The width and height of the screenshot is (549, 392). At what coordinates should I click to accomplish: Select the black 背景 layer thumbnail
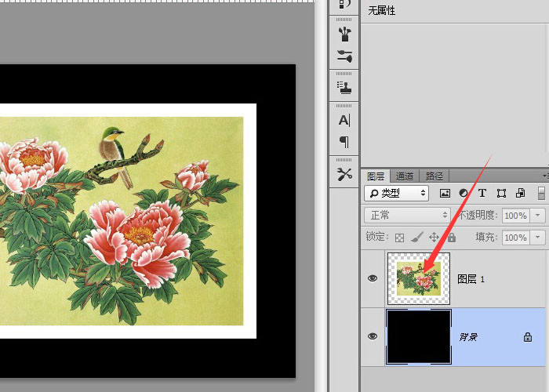[418, 336]
